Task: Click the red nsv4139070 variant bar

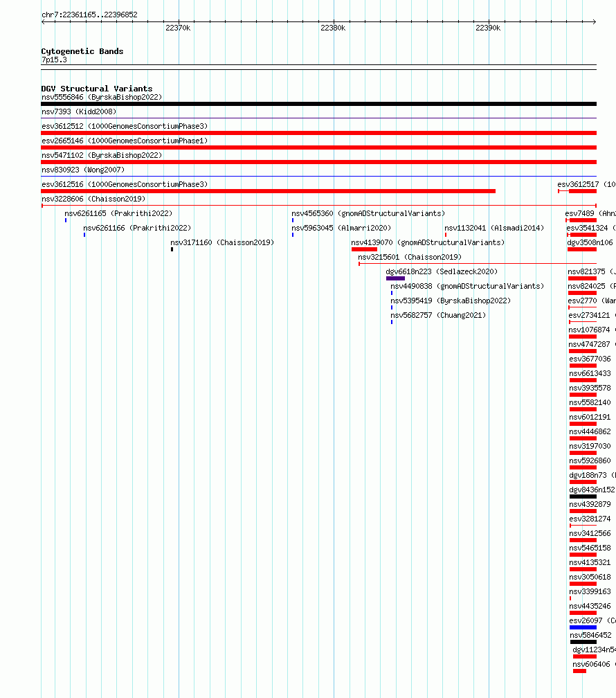Action: pos(364,249)
